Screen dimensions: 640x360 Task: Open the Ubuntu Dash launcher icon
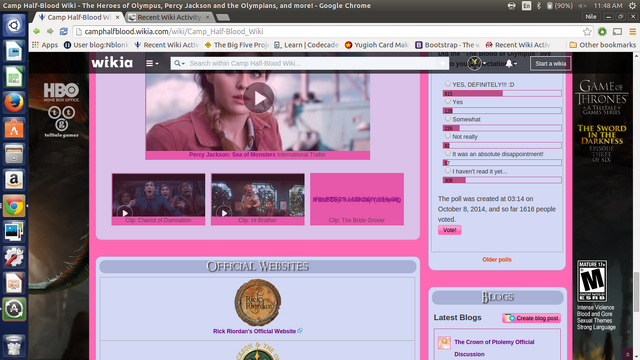[14, 25]
